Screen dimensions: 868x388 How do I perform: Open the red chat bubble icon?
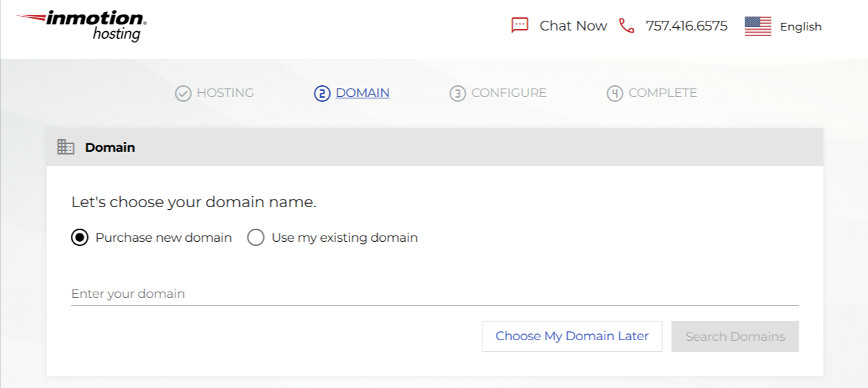(x=519, y=26)
